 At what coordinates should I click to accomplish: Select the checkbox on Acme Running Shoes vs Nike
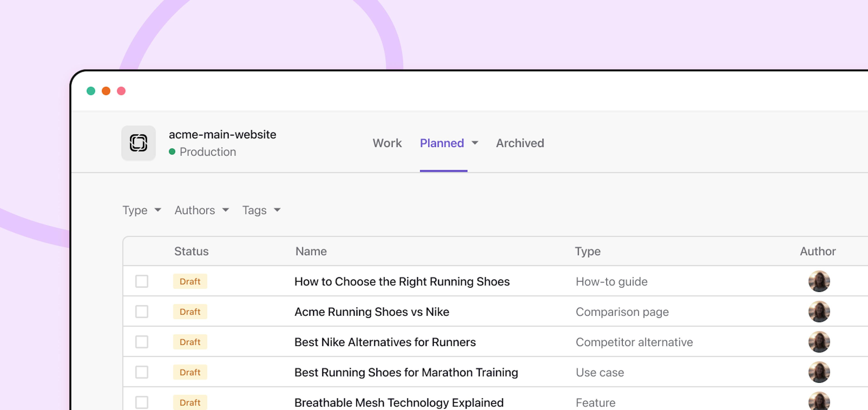click(x=142, y=312)
